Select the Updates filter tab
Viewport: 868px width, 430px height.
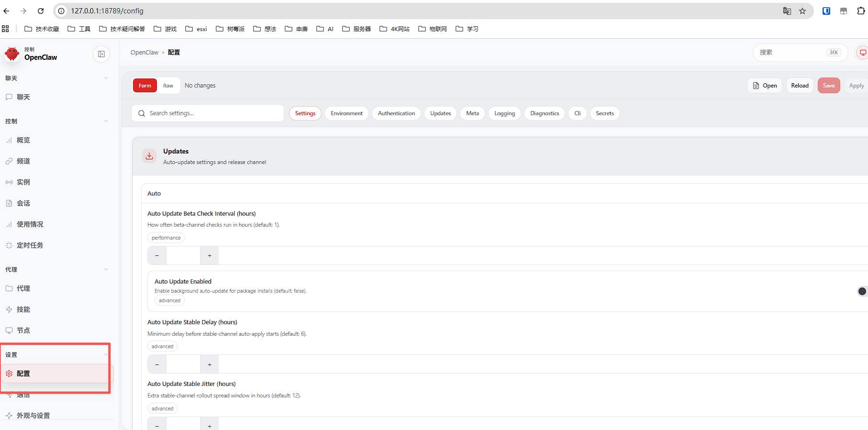click(441, 113)
